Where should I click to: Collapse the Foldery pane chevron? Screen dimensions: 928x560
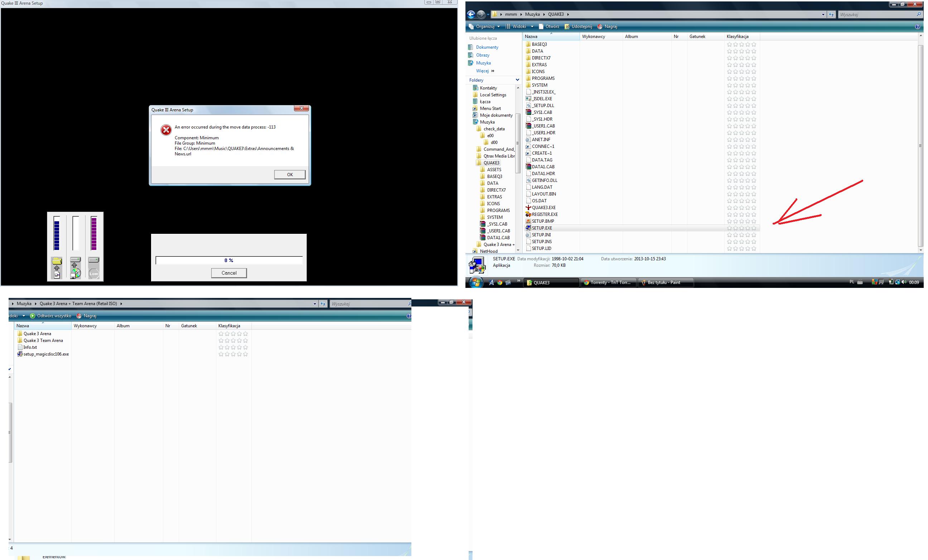pos(517,80)
